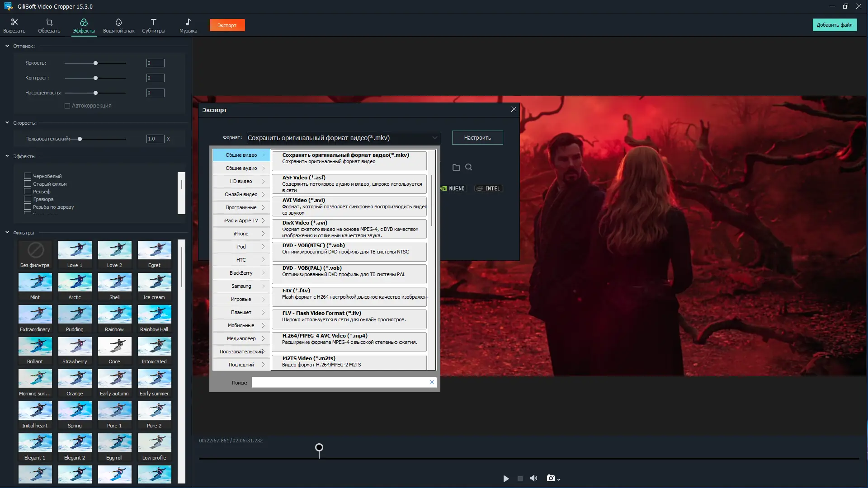Click the Добавить файл button

(x=835, y=25)
